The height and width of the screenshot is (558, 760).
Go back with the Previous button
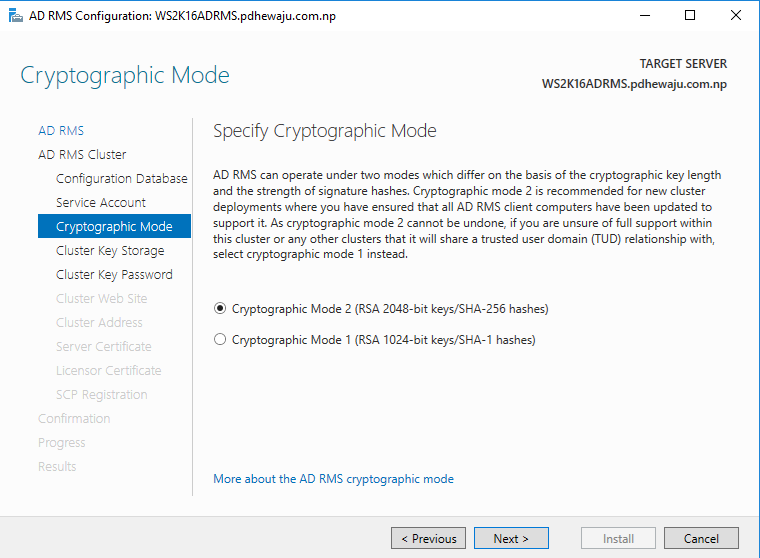[428, 538]
